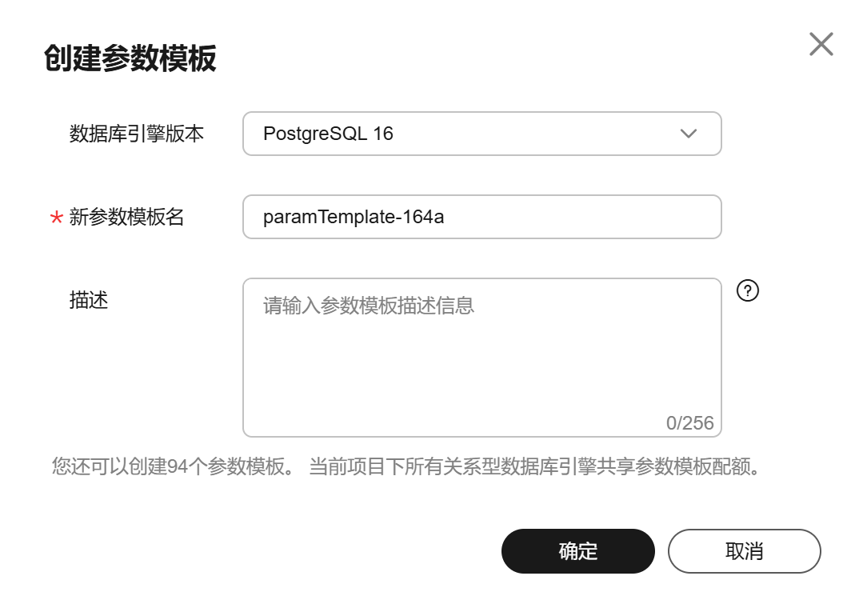Cancel with the 取消 button

click(745, 550)
